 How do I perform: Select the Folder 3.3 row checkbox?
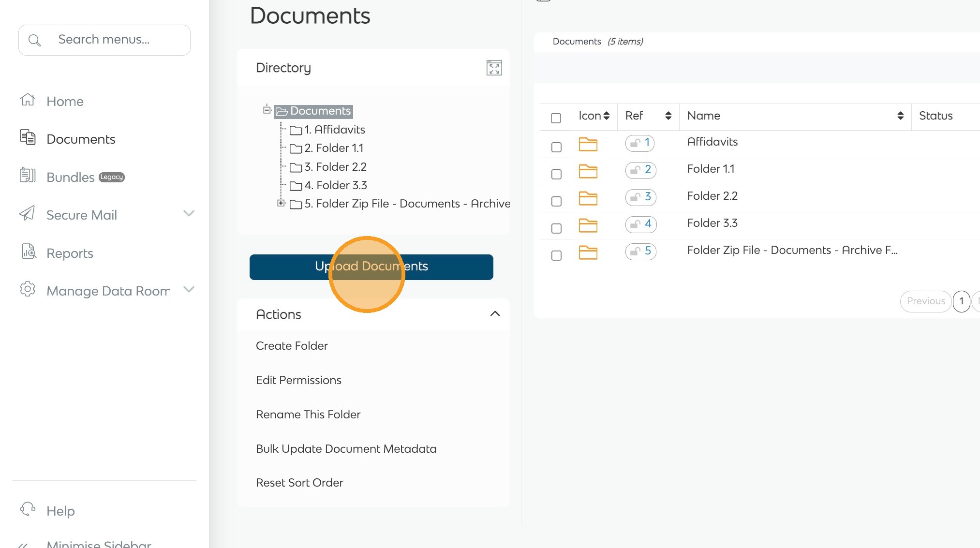point(556,228)
